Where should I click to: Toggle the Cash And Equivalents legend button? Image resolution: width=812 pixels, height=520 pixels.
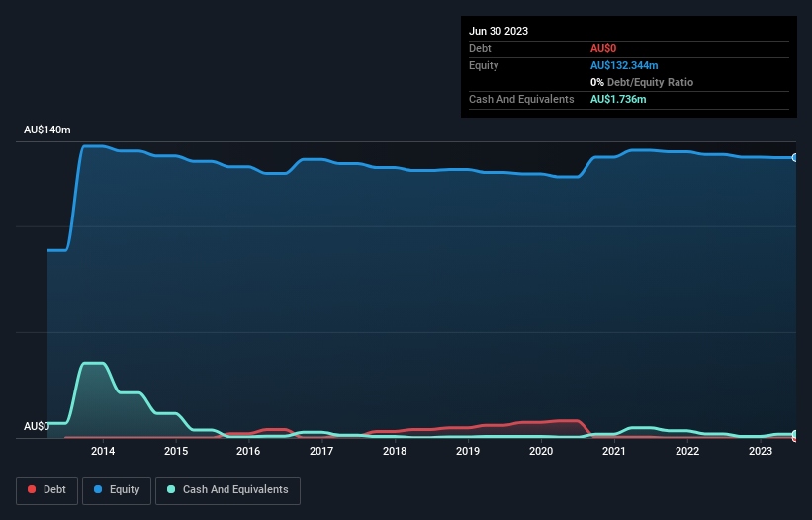227,490
